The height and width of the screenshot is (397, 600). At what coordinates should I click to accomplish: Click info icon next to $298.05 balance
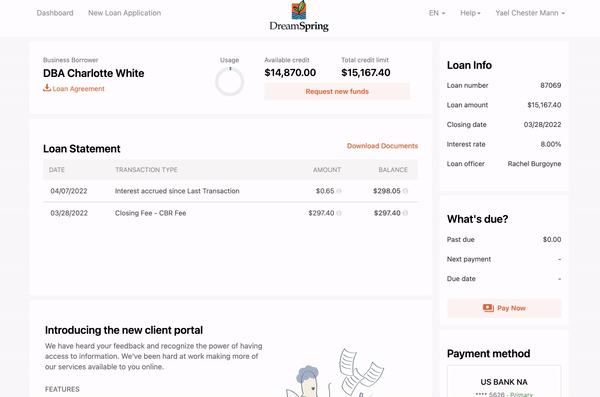(x=405, y=191)
